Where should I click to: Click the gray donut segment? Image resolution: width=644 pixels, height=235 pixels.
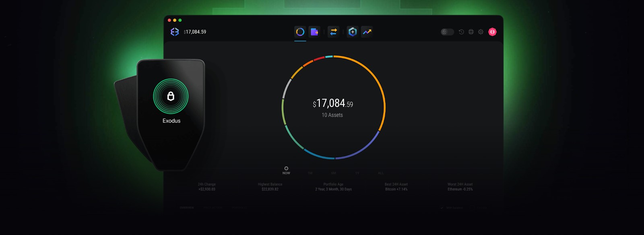click(x=287, y=88)
